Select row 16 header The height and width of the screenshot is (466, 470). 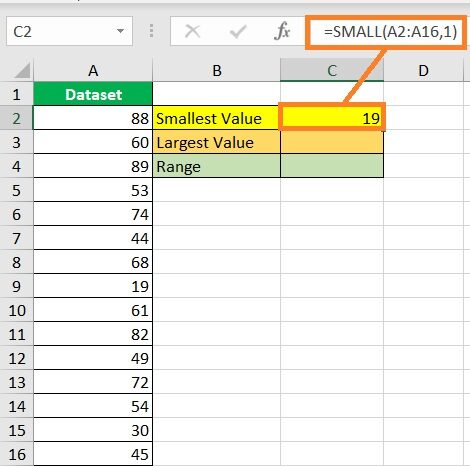point(16,454)
